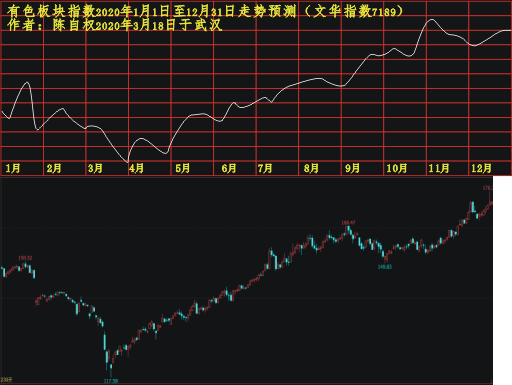Click the 150.52 high price label
512x385 pixels.
[25, 258]
